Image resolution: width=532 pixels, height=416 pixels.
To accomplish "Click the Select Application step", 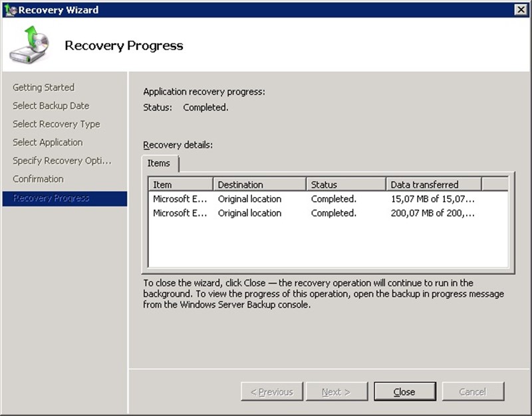I will tap(48, 142).
